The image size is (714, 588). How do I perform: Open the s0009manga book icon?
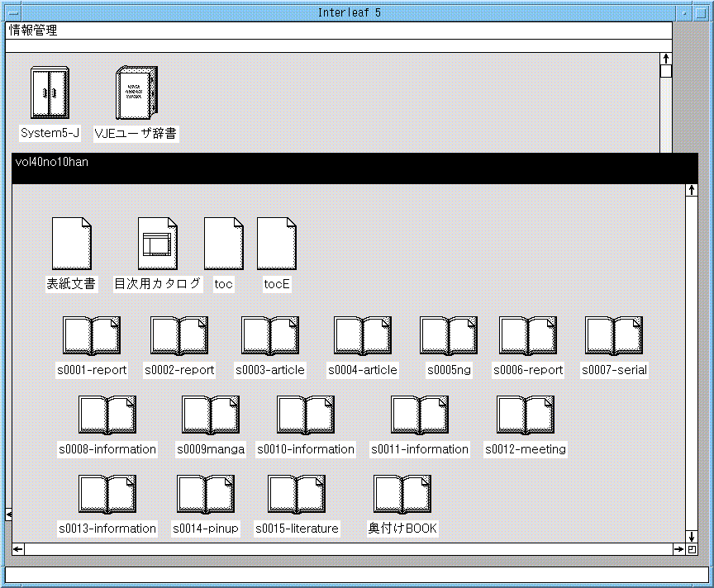click(x=211, y=415)
